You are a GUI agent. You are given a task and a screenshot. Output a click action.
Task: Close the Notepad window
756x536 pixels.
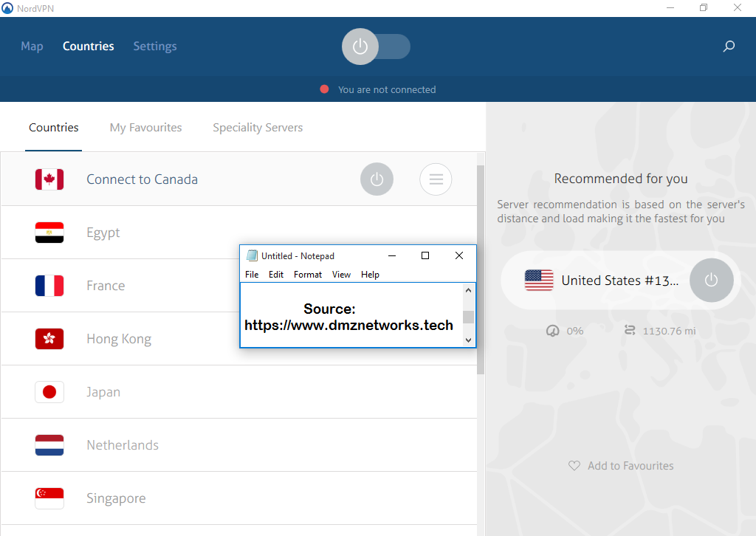(459, 255)
